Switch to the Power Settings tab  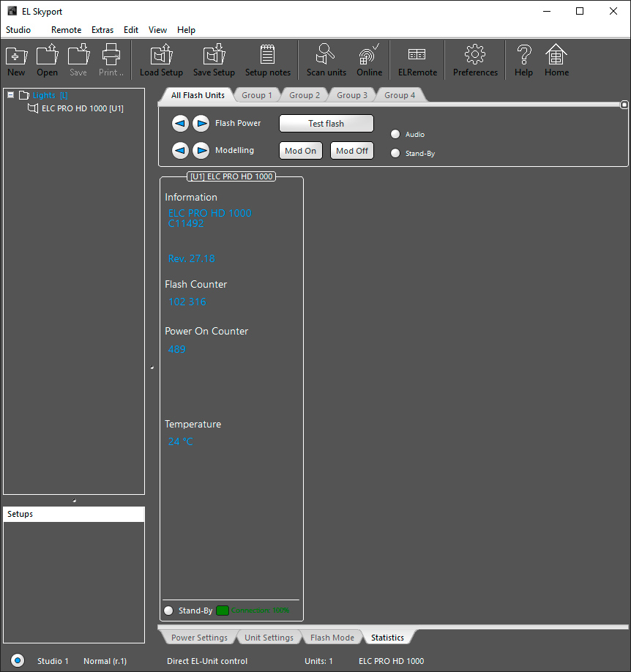tap(198, 638)
